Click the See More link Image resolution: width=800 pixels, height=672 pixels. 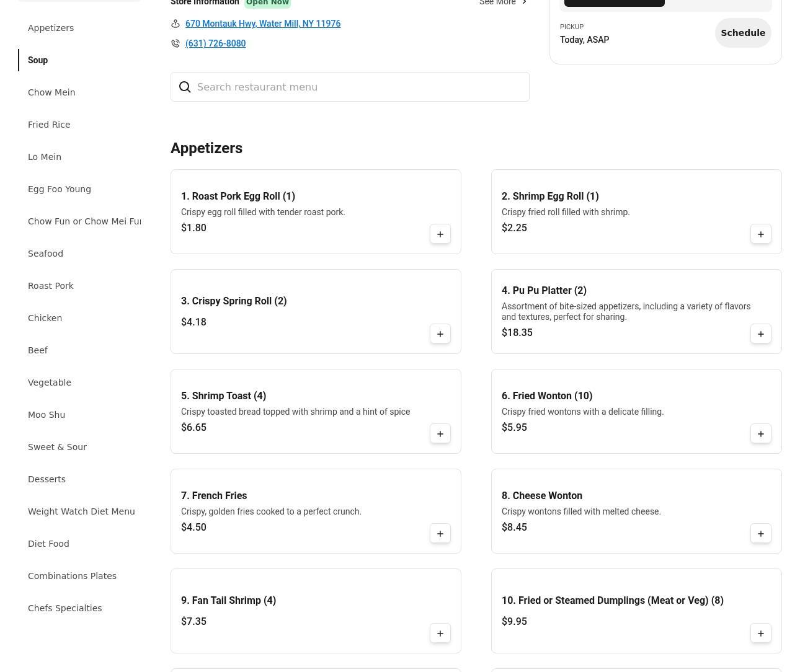[497, 2]
